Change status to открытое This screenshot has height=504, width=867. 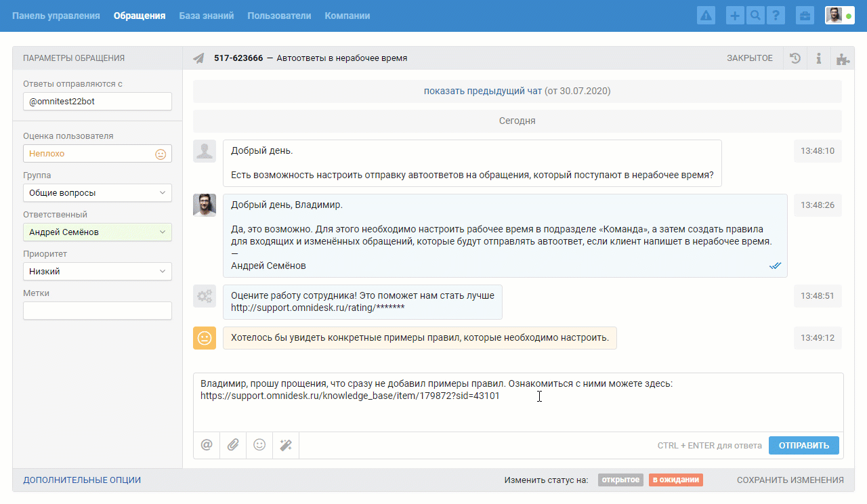(x=620, y=480)
